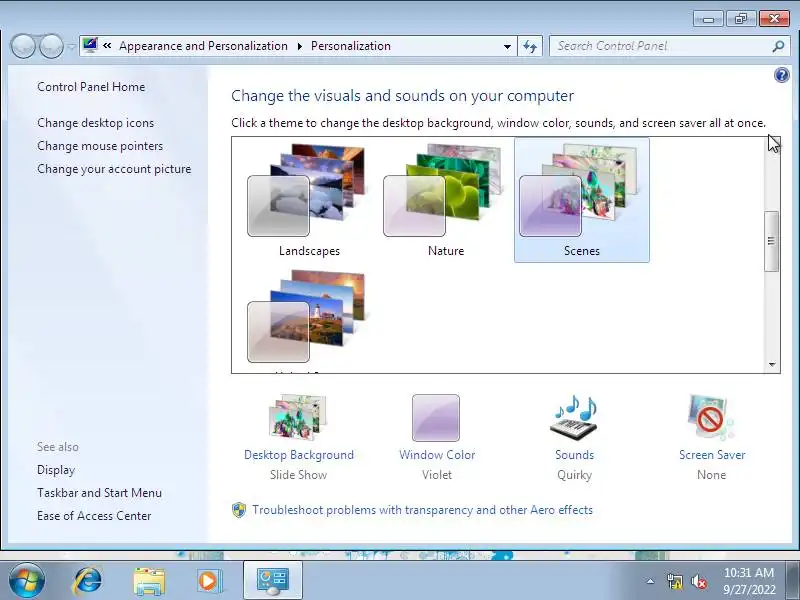Click the Show desktop button

coord(793,581)
